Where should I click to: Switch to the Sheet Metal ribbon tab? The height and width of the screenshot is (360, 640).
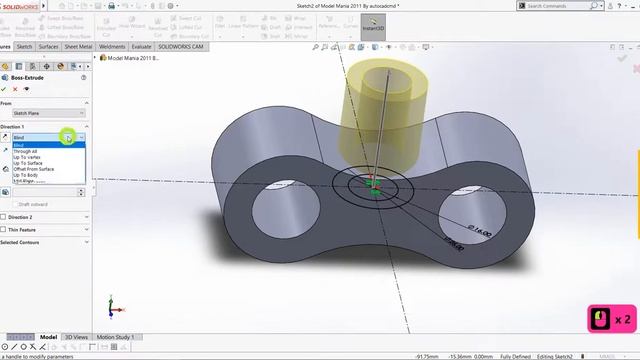78,47
